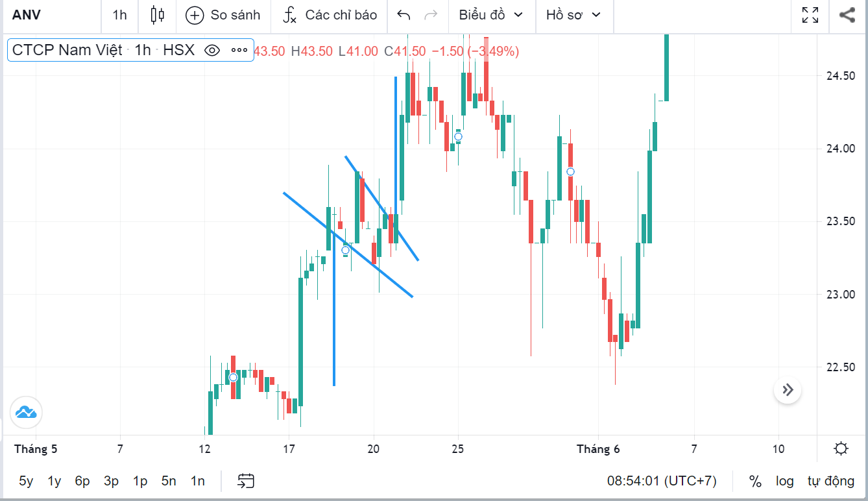Select the 6p time range
868x501 pixels.
click(82, 481)
